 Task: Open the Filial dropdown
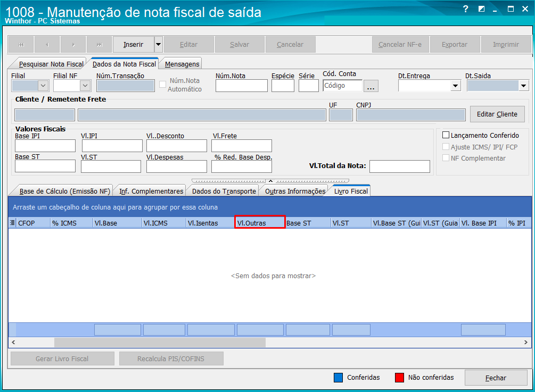[x=43, y=86]
